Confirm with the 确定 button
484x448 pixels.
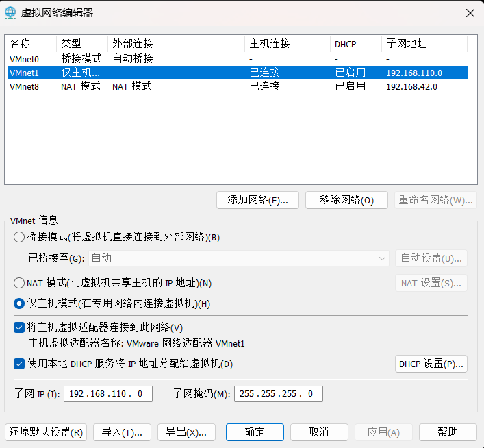pyautogui.click(x=255, y=432)
